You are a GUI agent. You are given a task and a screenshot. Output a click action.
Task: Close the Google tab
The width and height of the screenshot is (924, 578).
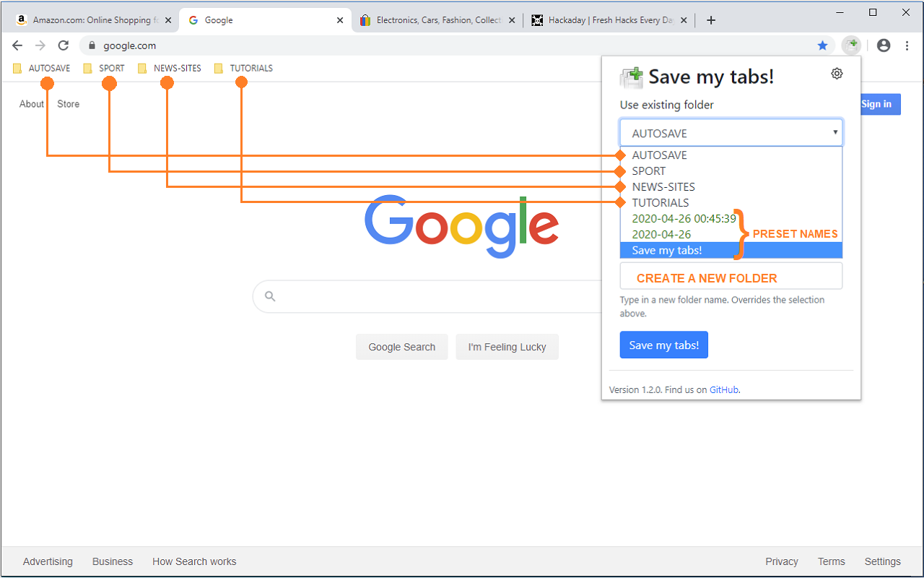pyautogui.click(x=340, y=20)
